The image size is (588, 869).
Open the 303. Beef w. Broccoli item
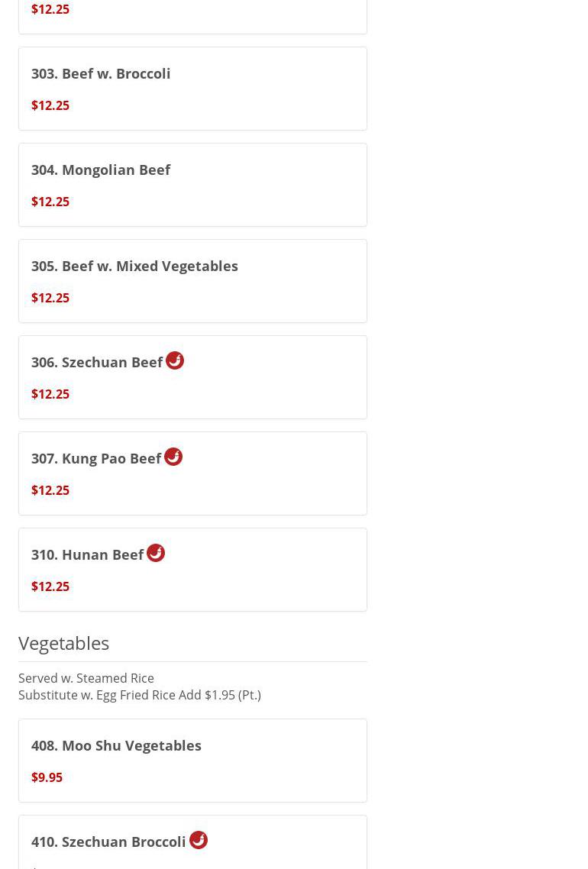(x=101, y=74)
